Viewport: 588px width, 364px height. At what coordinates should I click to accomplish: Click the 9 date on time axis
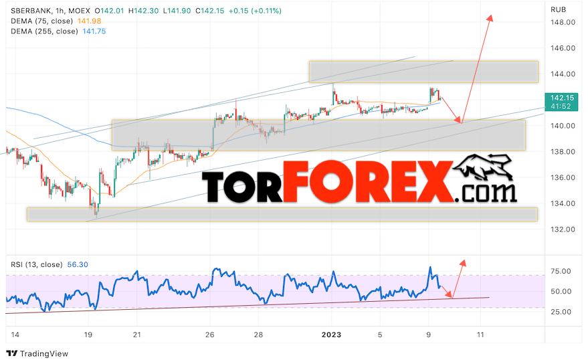point(429,335)
